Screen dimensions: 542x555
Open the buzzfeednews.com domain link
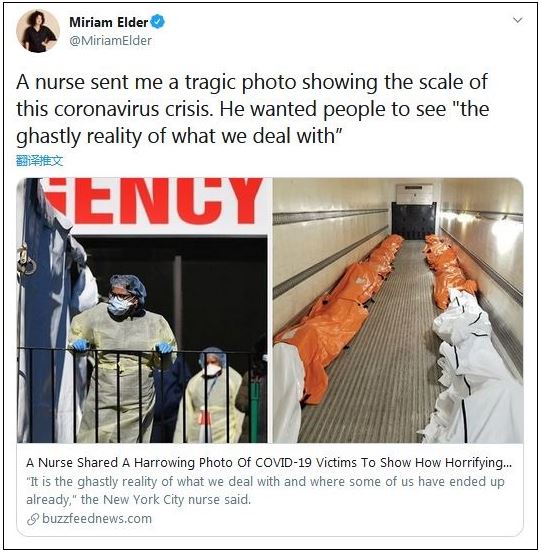(97, 519)
